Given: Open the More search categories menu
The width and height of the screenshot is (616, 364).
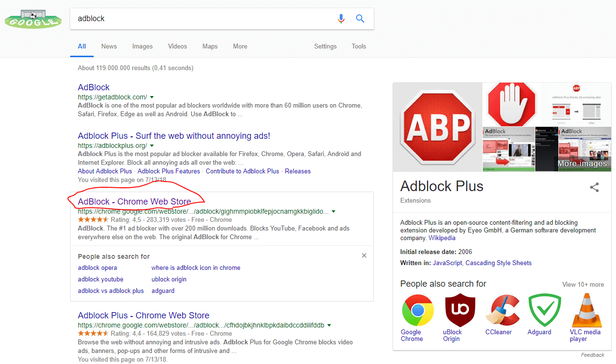Looking at the screenshot, I should [240, 47].
